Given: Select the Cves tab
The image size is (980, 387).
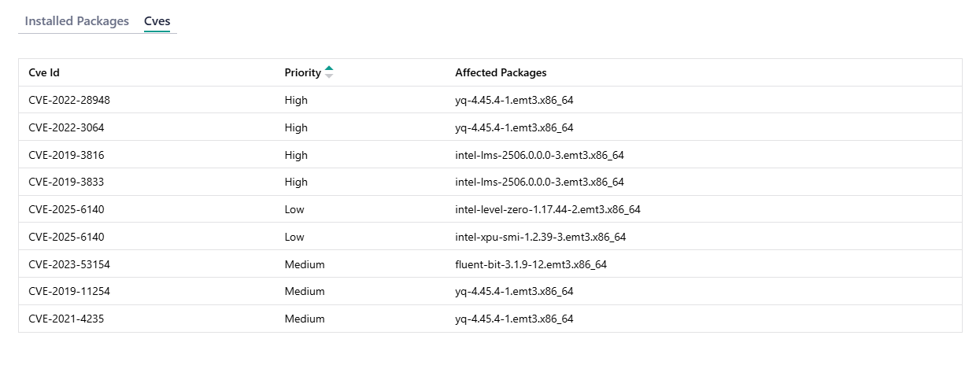Looking at the screenshot, I should (157, 21).
